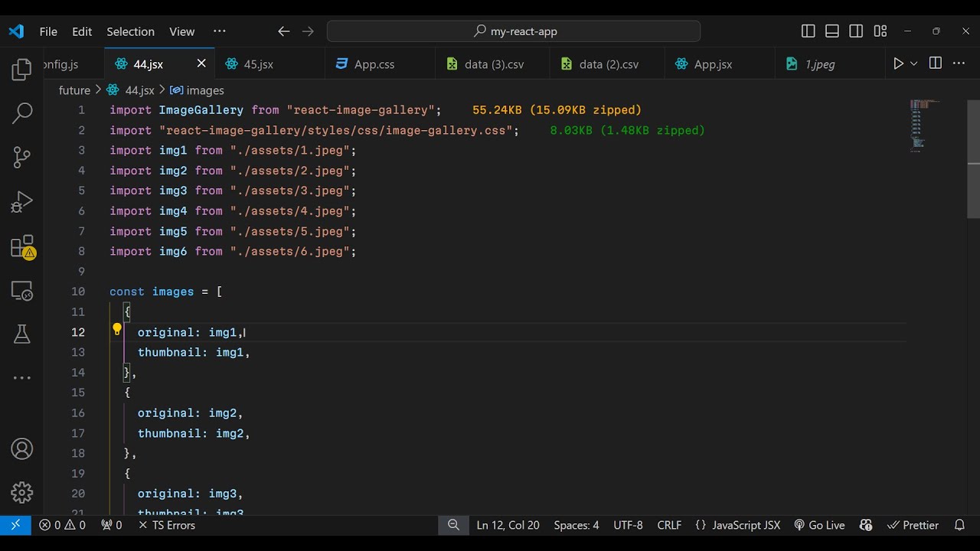
Task: Run the code with the play button
Action: [899, 64]
